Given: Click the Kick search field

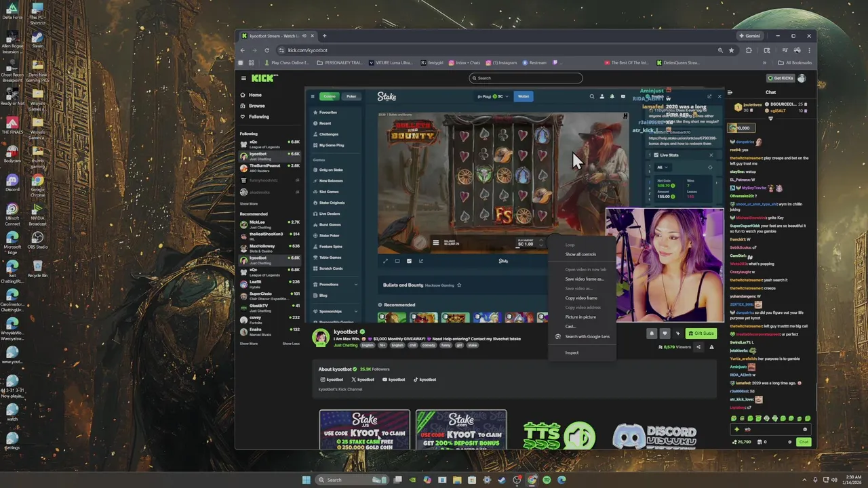Looking at the screenshot, I should coord(526,78).
